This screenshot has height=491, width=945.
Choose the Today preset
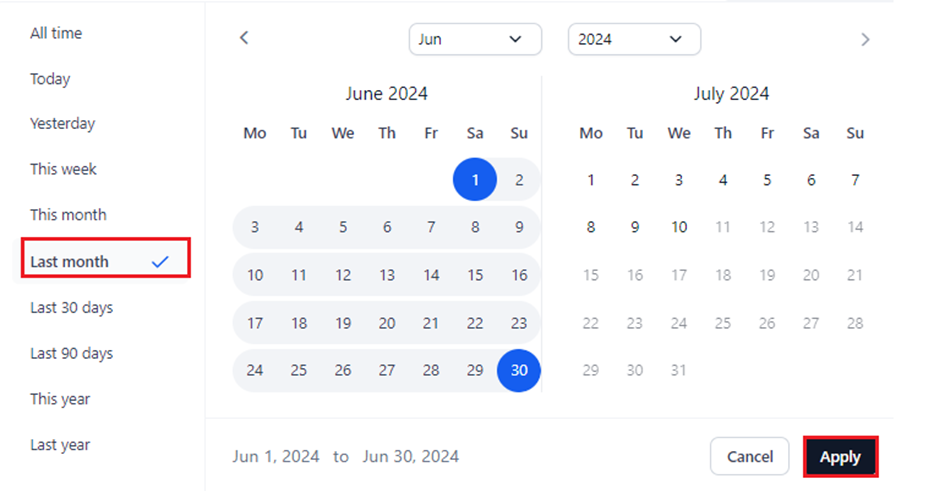point(50,79)
